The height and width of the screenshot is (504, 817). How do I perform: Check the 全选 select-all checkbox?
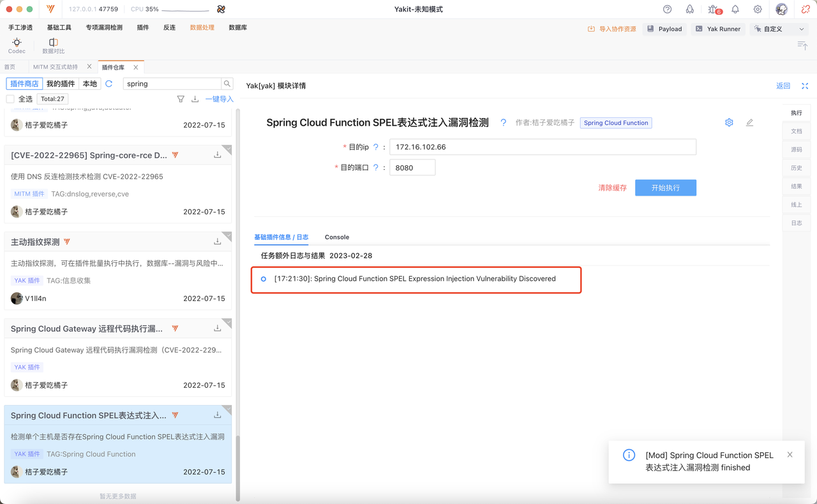pos(10,99)
